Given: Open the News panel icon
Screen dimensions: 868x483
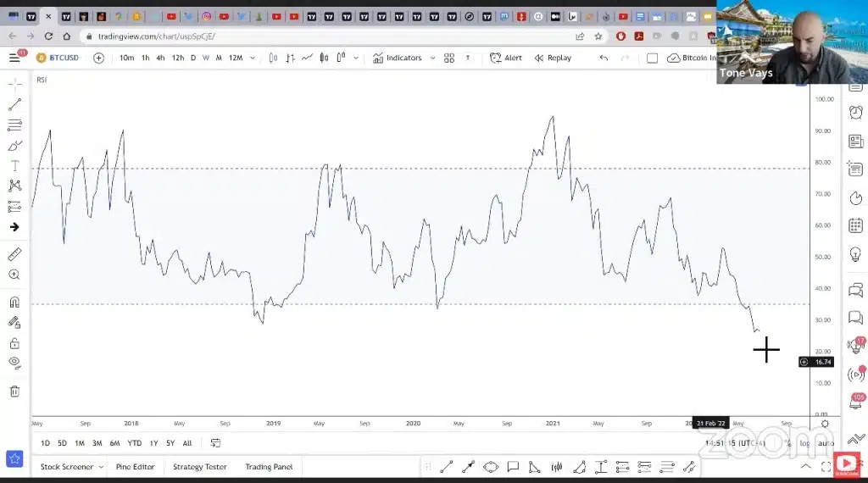Looking at the screenshot, I should (x=856, y=141).
